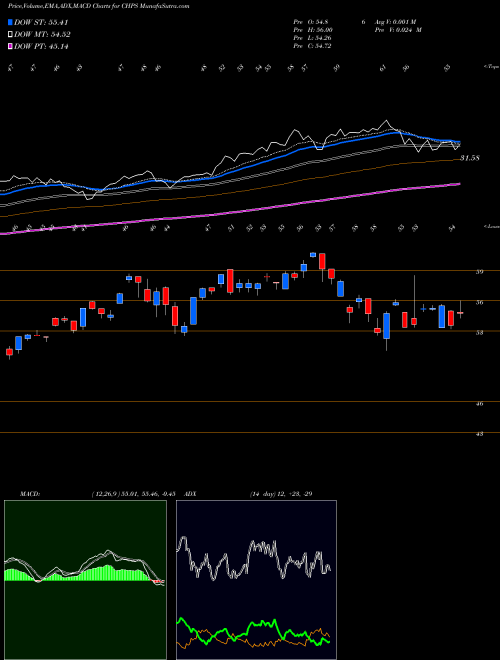Select the 'DOW ST: 55.41' legend text
The image size is (500, 660).
point(41,22)
